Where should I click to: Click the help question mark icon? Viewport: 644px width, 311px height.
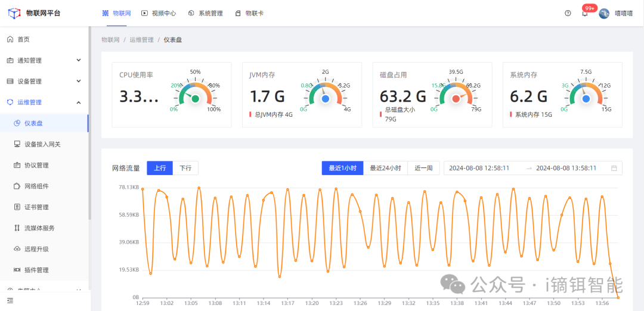(568, 13)
